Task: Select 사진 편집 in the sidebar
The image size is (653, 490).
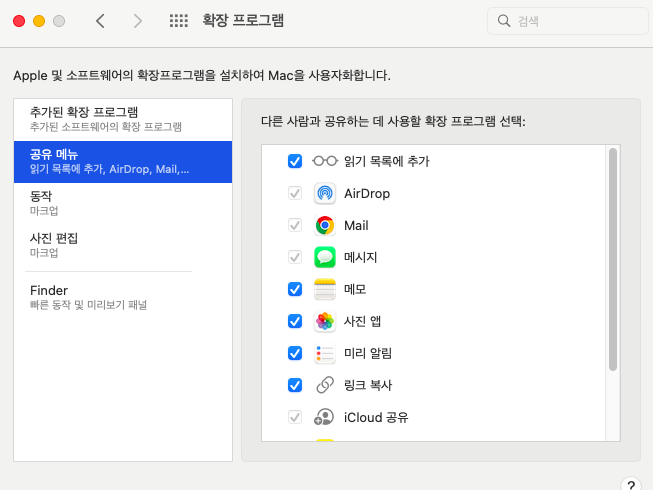Action: pos(123,246)
